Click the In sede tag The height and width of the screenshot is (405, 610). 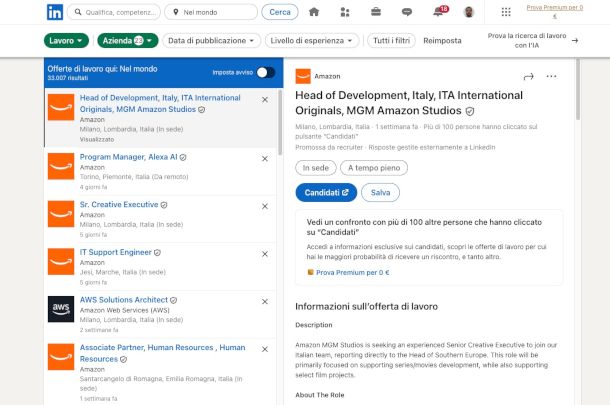tap(316, 168)
